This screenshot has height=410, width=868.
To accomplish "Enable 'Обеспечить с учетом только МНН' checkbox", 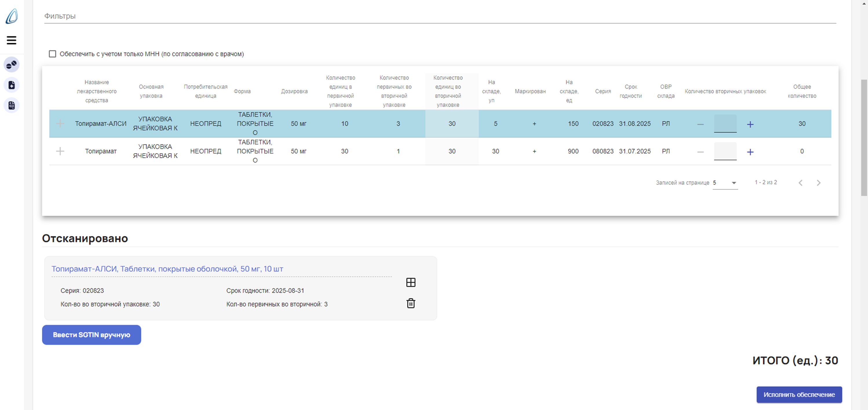I will click(52, 54).
